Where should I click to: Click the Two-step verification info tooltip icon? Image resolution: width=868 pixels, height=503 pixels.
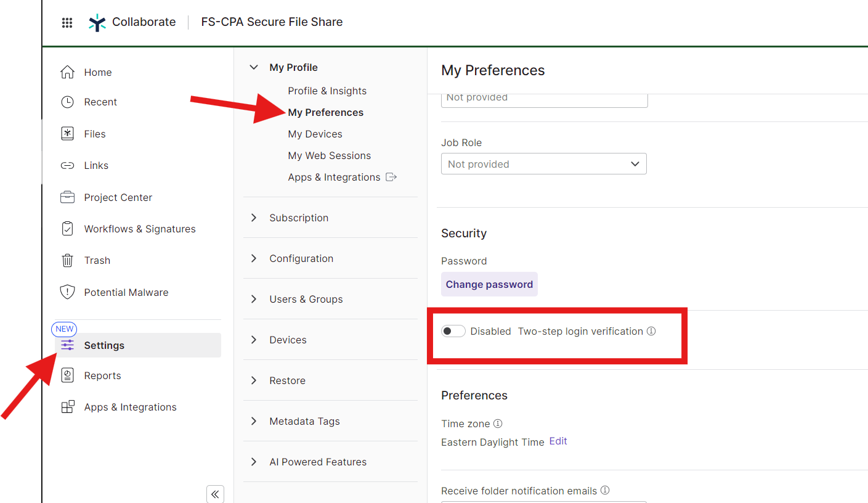tap(651, 331)
